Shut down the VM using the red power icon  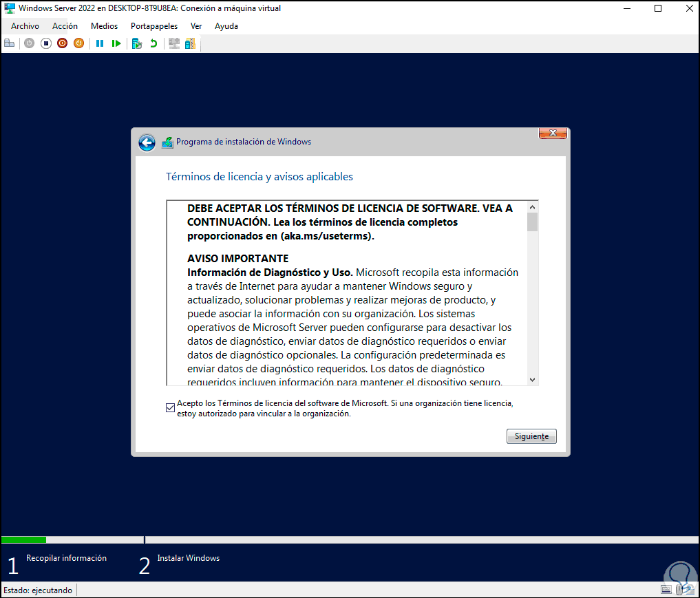click(x=63, y=43)
